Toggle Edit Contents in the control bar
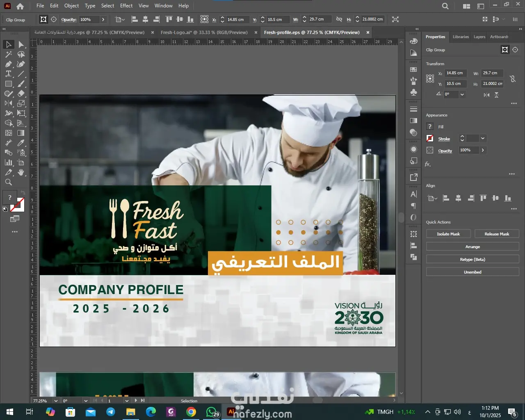The width and height of the screenshot is (525, 420). point(54,19)
